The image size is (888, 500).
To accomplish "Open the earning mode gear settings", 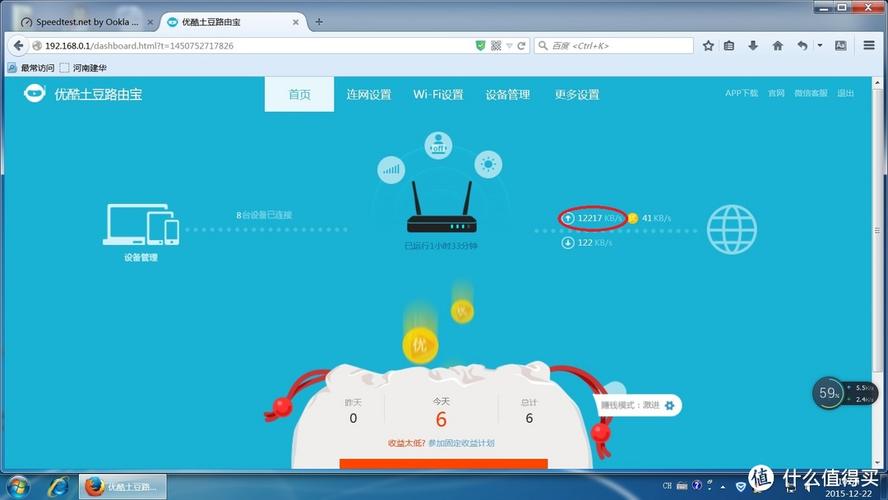I will (670, 405).
